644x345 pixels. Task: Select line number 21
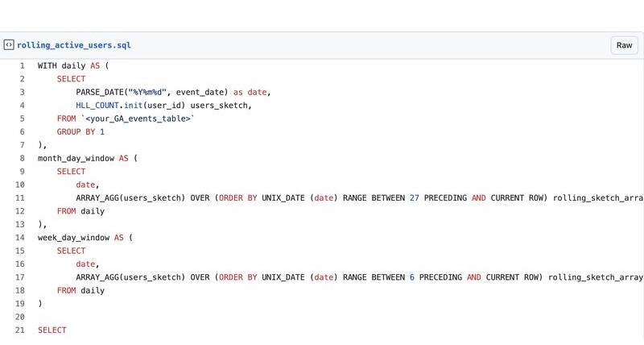(x=20, y=330)
